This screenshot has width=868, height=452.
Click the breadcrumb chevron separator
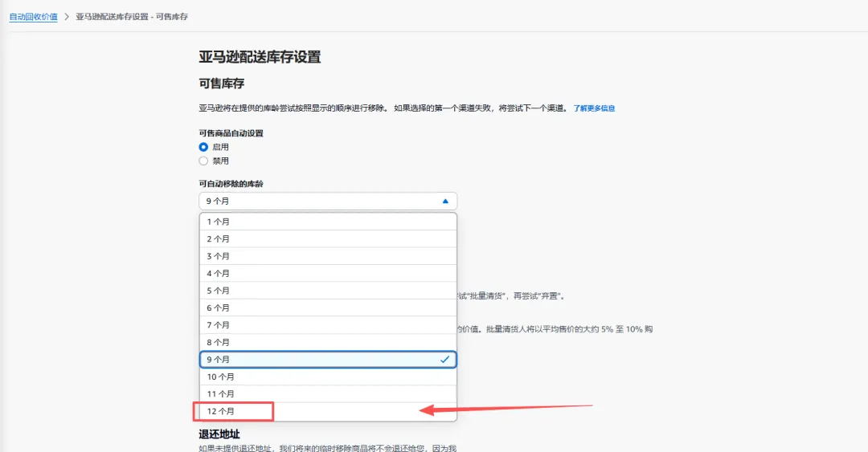click(67, 17)
